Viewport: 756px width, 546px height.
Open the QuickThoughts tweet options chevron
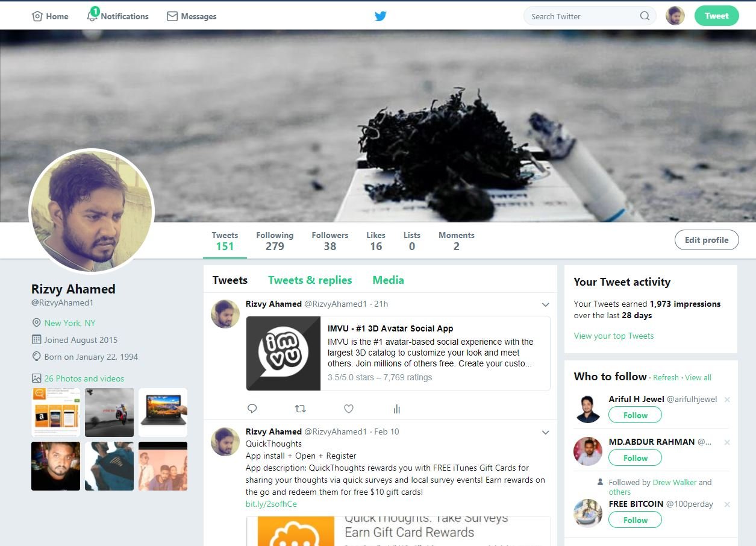tap(545, 432)
